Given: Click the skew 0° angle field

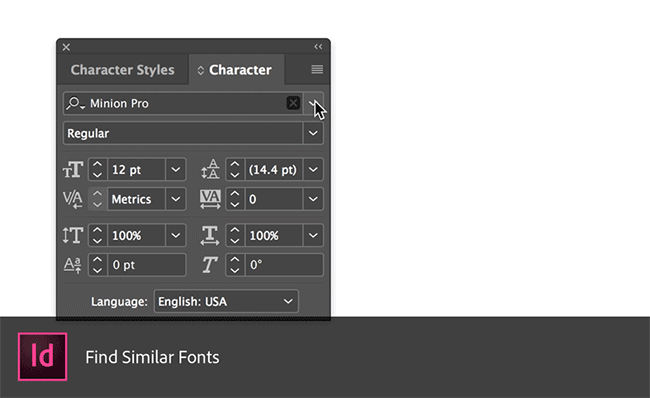Looking at the screenshot, I should (284, 265).
